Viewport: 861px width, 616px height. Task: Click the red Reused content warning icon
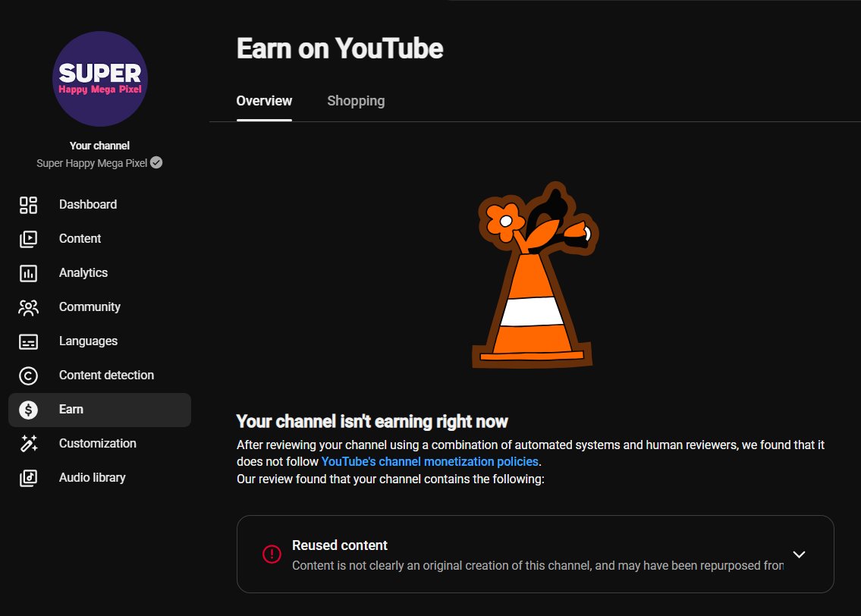coord(272,554)
